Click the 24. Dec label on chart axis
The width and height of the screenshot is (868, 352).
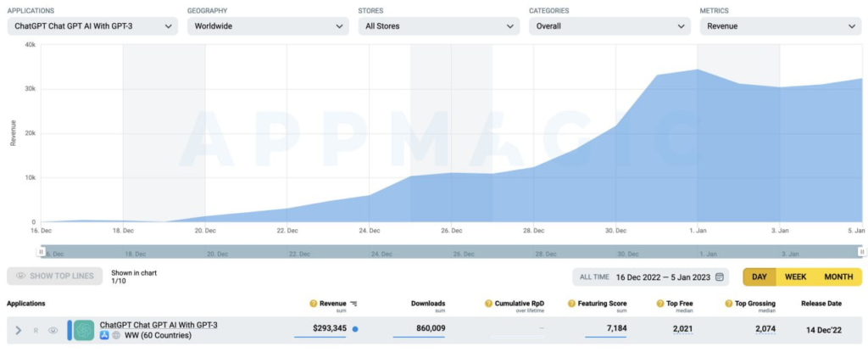370,230
